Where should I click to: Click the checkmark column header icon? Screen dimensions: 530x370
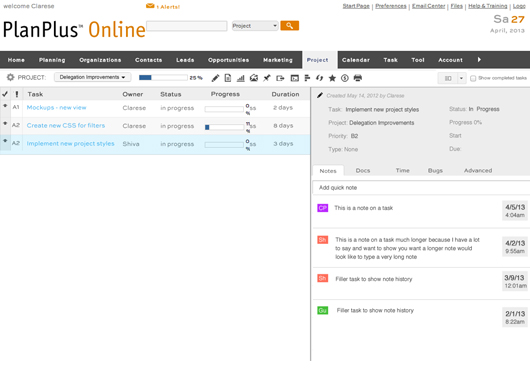coord(5,94)
